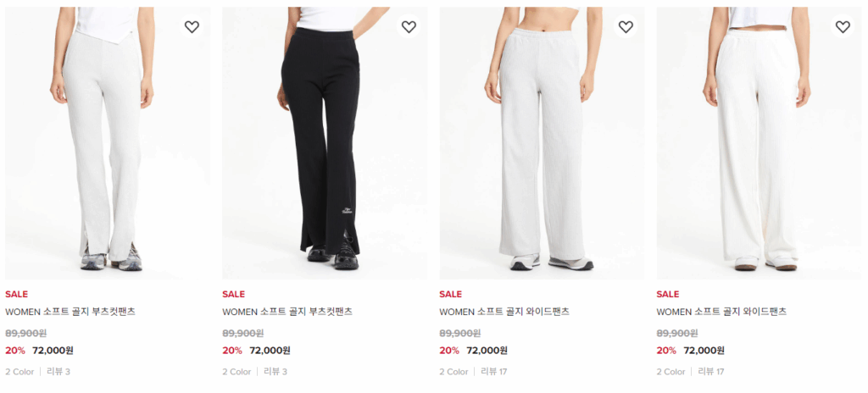The height and width of the screenshot is (393, 868).
Task: Open 리뷰 17 for the cream wide pants
Action: point(711,372)
